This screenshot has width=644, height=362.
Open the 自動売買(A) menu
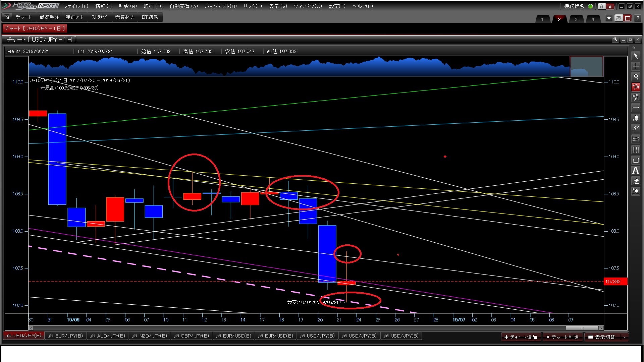(183, 6)
